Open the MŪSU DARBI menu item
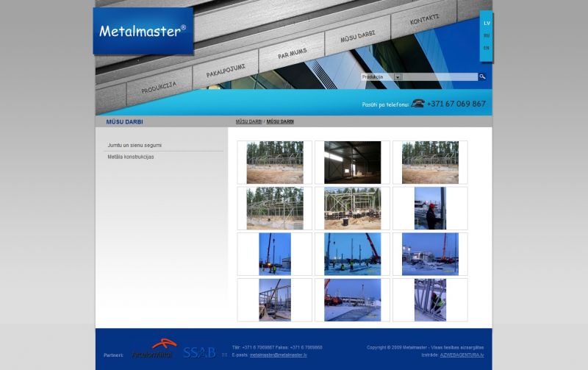588x370 pixels. point(358,36)
